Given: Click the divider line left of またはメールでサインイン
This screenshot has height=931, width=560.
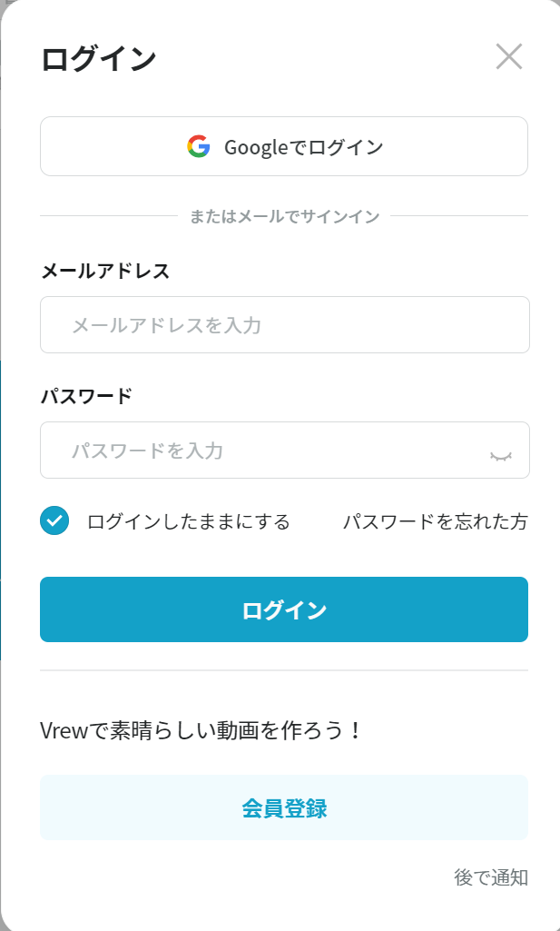Looking at the screenshot, I should [x=109, y=216].
